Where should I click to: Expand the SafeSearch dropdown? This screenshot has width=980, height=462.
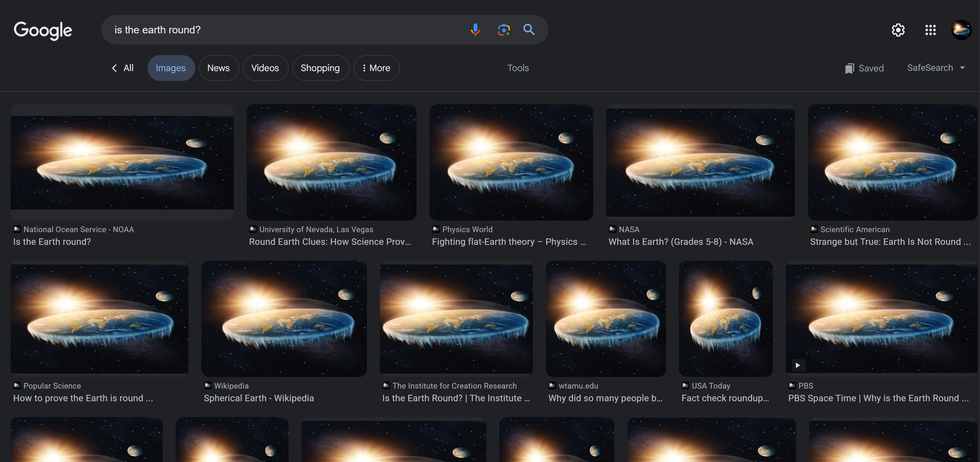[936, 68]
